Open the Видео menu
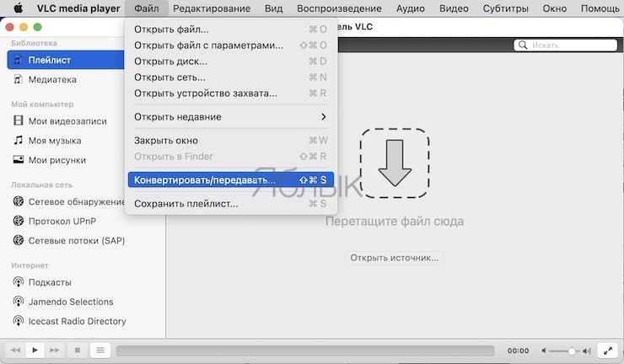Viewport: 624px width, 364px height. pos(454,8)
